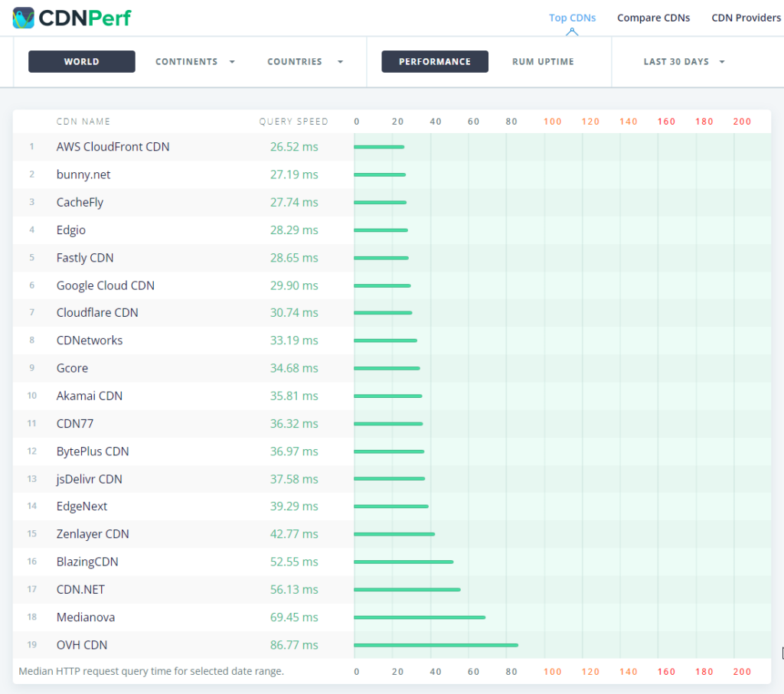Click the 69.45 ms query speed value
784x694 pixels.
(x=294, y=617)
